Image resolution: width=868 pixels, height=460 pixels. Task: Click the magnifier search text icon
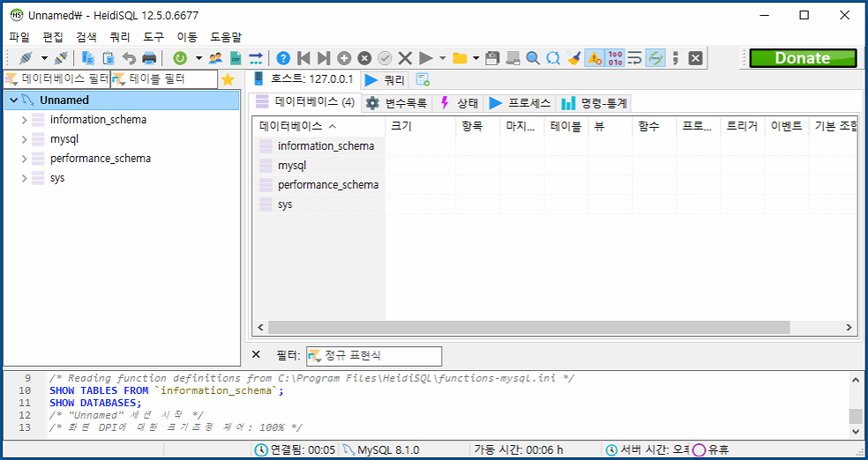click(533, 58)
